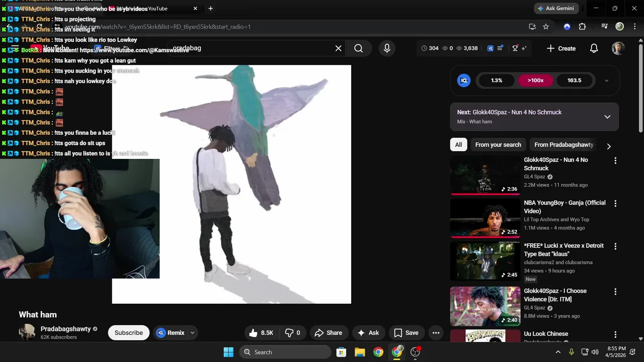Screen dimensions: 644x362
Task: Open File Explorer from taskbar
Action: pyautogui.click(x=360, y=352)
